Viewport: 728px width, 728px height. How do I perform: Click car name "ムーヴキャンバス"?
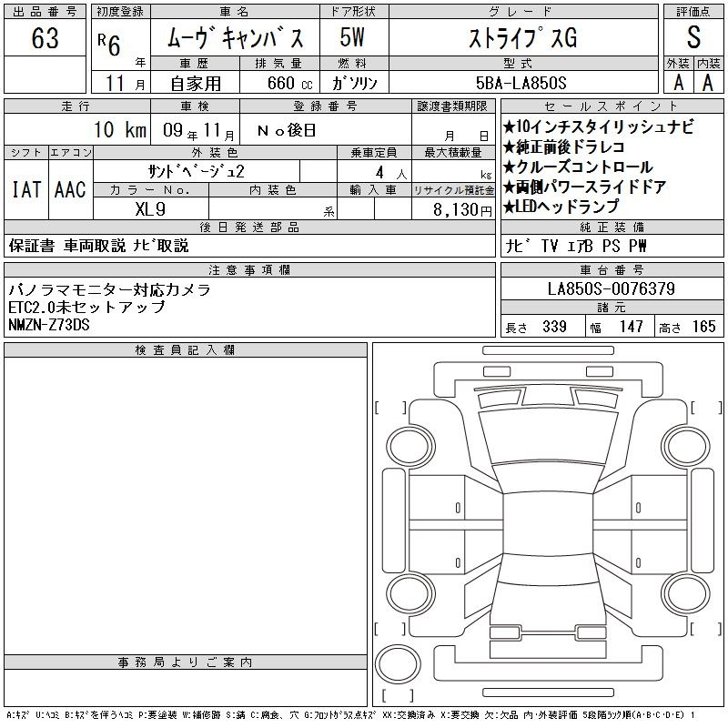point(235,37)
